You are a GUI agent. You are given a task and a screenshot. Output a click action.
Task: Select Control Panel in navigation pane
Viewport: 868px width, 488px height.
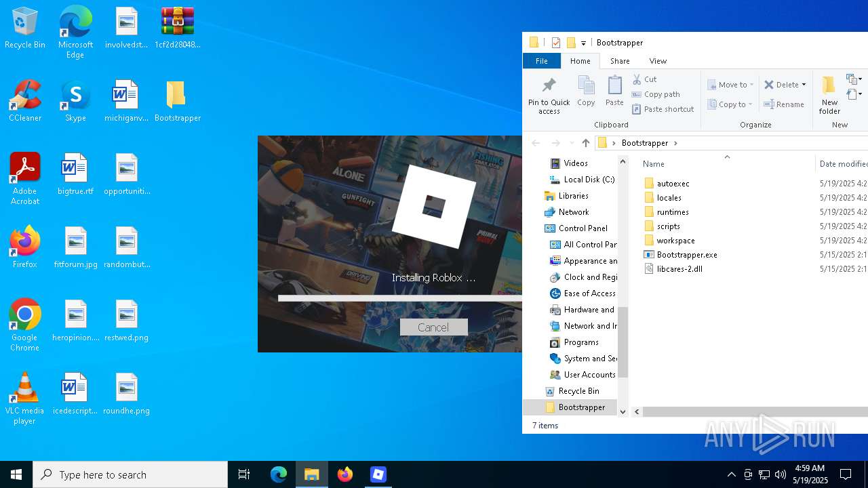tap(576, 228)
